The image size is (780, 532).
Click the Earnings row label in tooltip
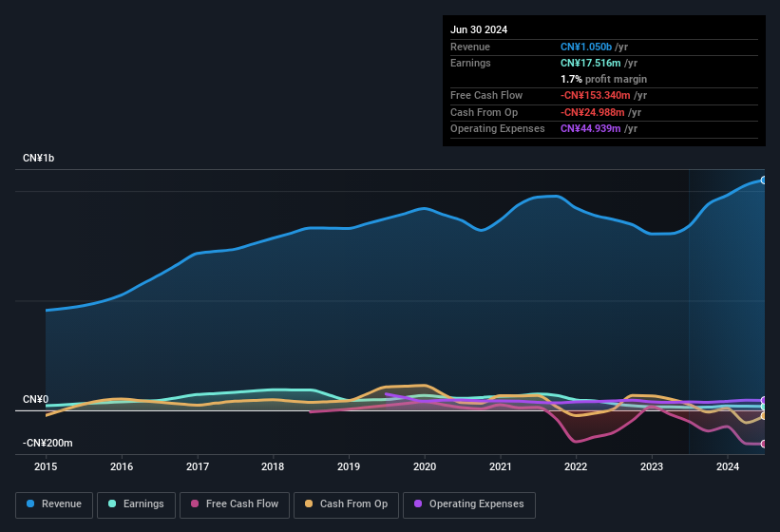[470, 63]
